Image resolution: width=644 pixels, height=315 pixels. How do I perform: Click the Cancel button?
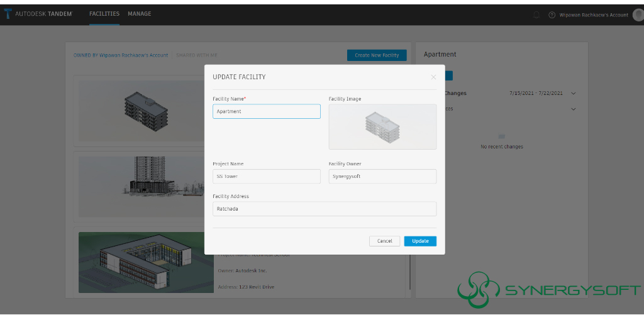coord(384,241)
